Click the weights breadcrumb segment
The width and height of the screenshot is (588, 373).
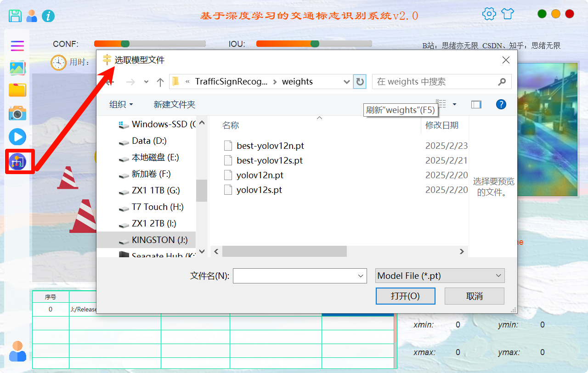(x=297, y=82)
